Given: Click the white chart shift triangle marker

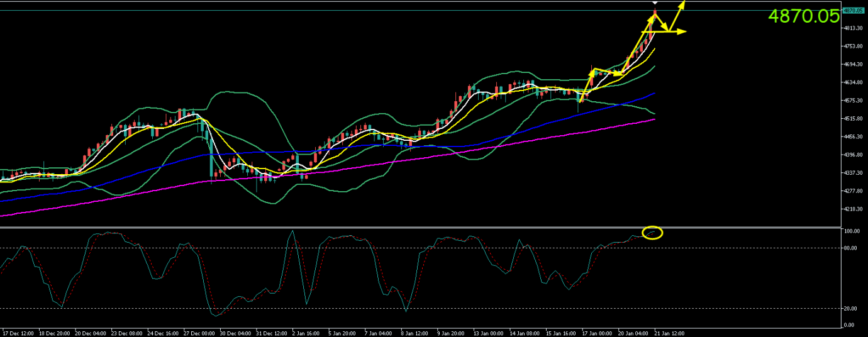Looking at the screenshot, I should coord(655,3).
